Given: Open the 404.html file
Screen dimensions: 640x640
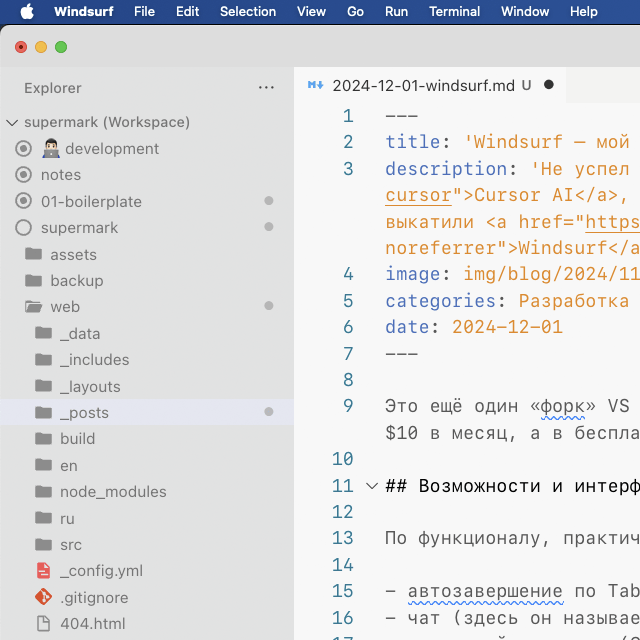Looking at the screenshot, I should click(x=147, y=624).
